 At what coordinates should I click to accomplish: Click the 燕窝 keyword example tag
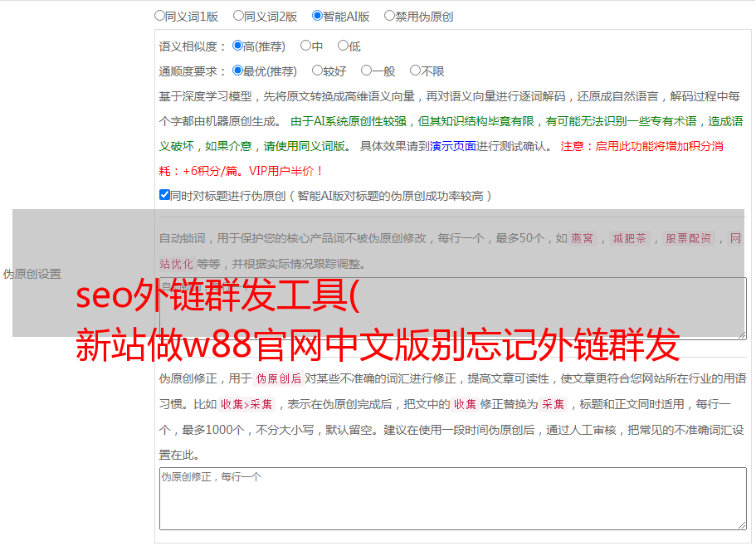583,238
